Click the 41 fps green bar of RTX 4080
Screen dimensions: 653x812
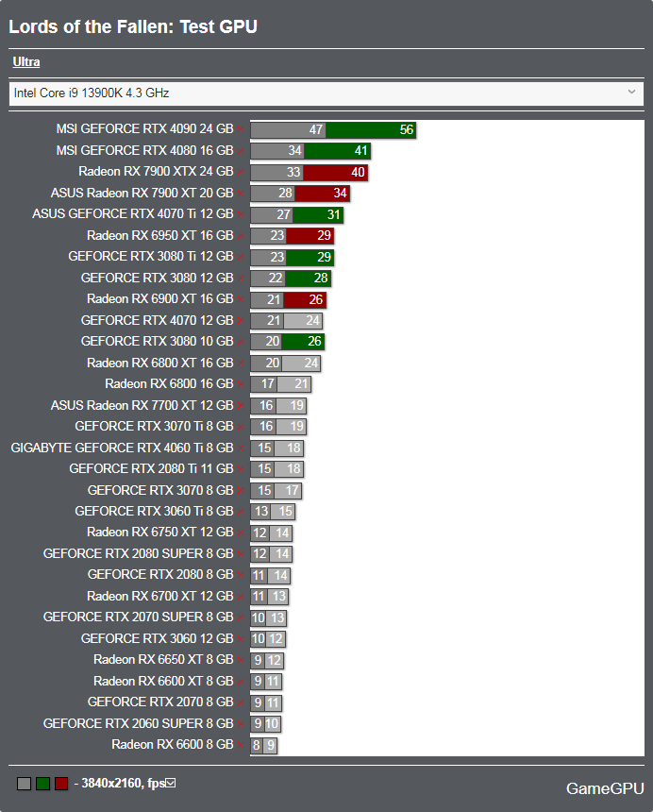337,151
